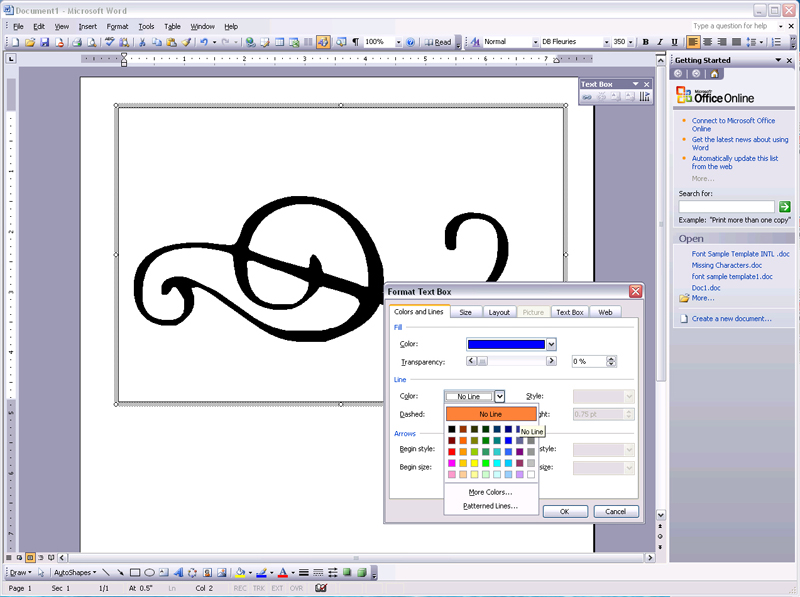Click the Fill Color bucket icon
Viewport: 800px width, 597px height.
[x=239, y=573]
